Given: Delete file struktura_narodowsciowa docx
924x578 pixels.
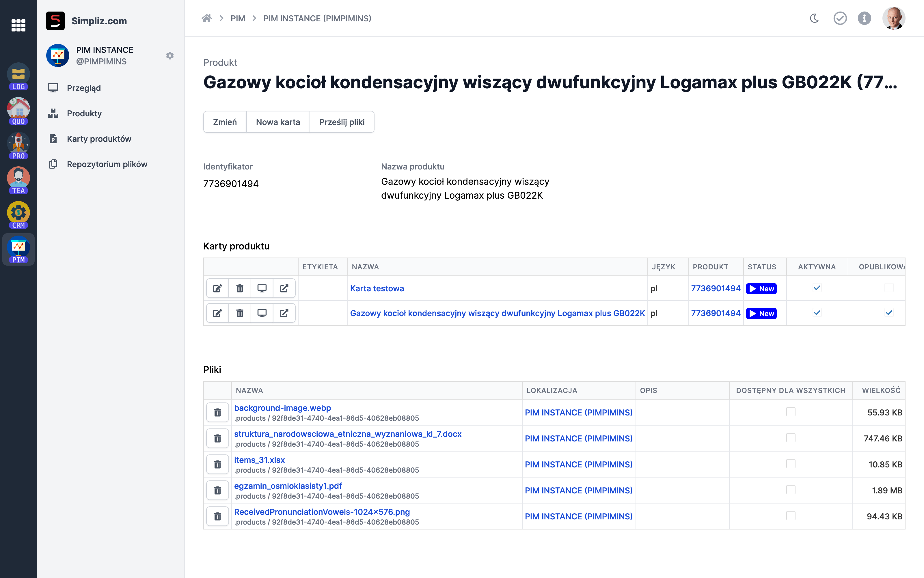Looking at the screenshot, I should pyautogui.click(x=217, y=439).
